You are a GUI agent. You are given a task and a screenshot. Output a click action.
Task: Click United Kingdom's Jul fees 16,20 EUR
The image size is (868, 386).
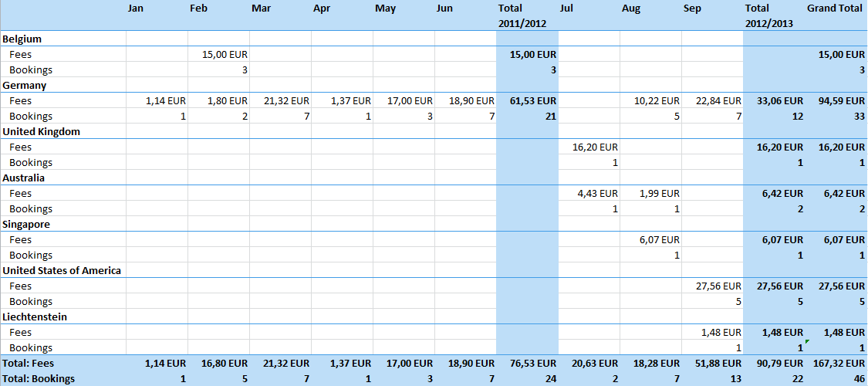point(595,147)
